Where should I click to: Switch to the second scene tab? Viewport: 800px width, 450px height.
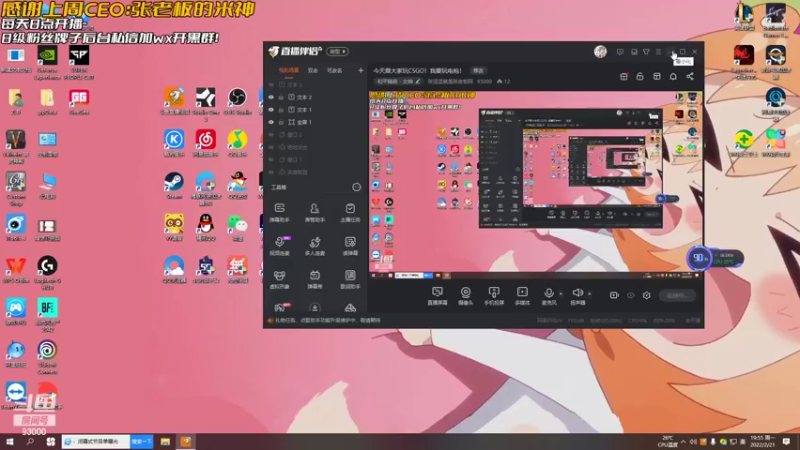312,70
